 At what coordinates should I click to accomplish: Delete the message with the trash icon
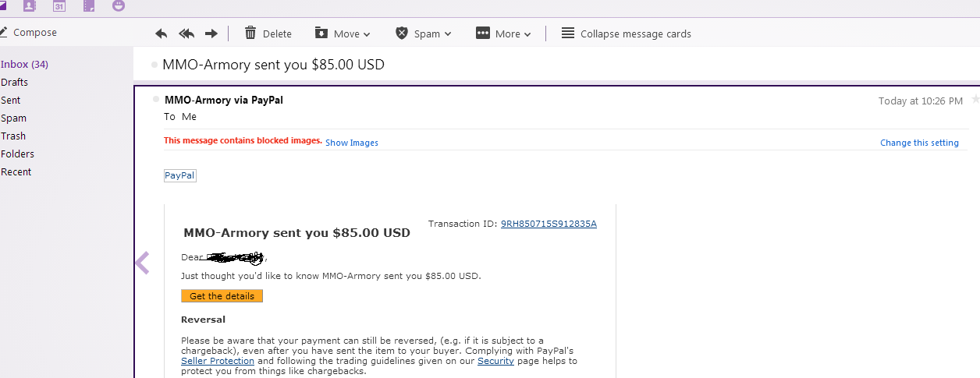coord(268,34)
